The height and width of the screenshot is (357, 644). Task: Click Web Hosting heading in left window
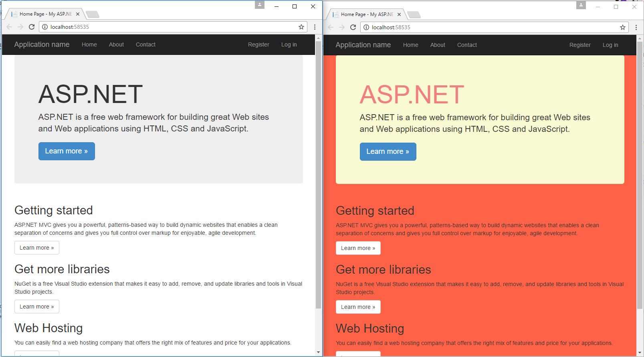48,328
